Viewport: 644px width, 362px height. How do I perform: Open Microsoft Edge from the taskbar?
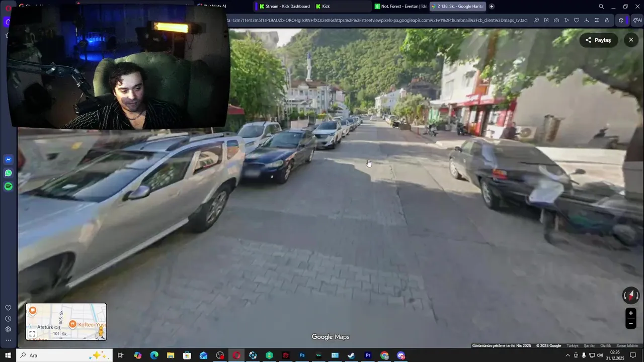point(154,355)
